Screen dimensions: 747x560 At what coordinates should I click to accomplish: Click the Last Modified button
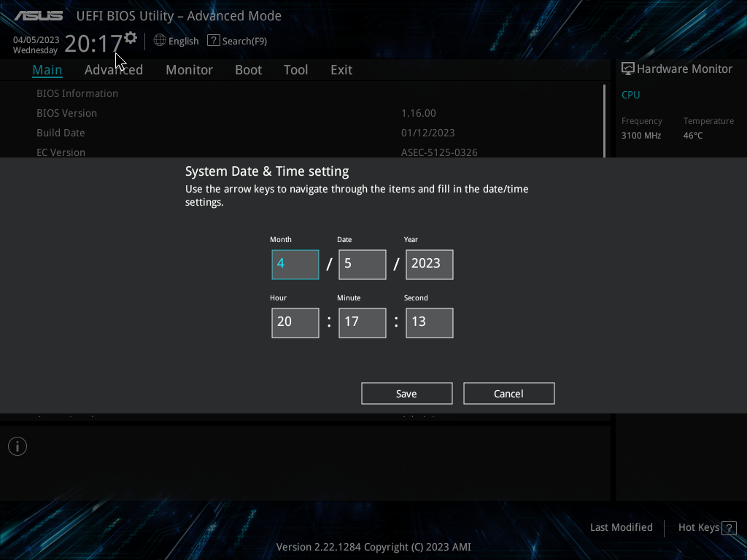[x=621, y=527]
